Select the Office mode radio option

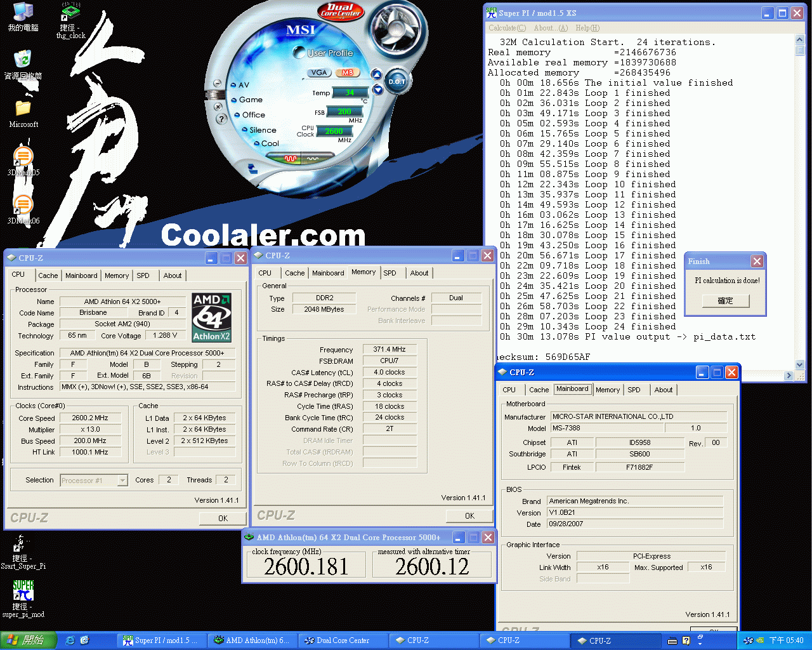tap(249, 115)
